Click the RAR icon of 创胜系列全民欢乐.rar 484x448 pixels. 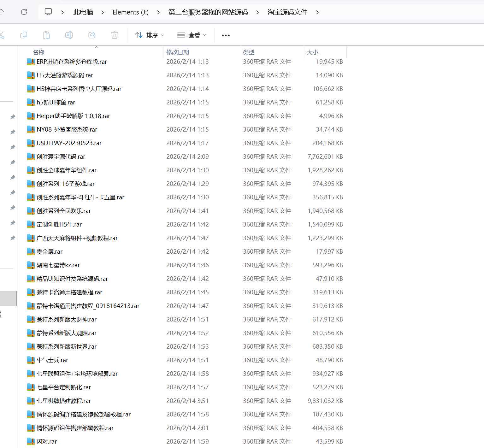(x=31, y=211)
